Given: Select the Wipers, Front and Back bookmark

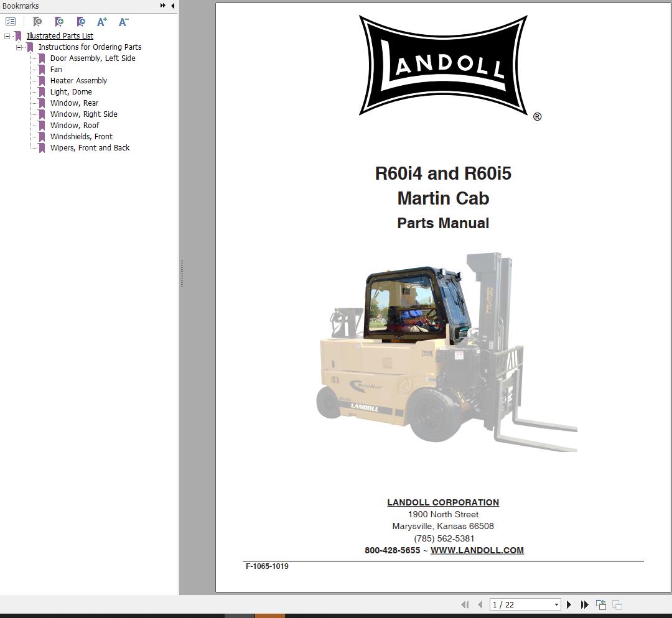Looking at the screenshot, I should (90, 147).
